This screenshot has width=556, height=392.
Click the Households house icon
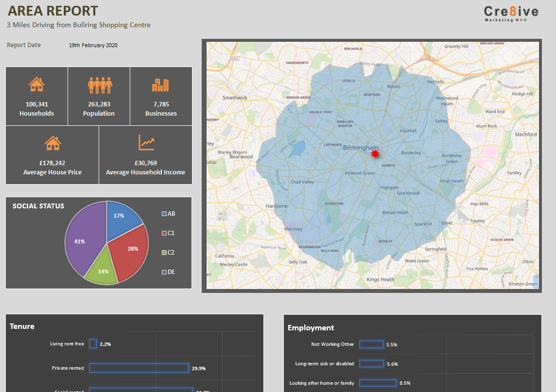tap(36, 84)
